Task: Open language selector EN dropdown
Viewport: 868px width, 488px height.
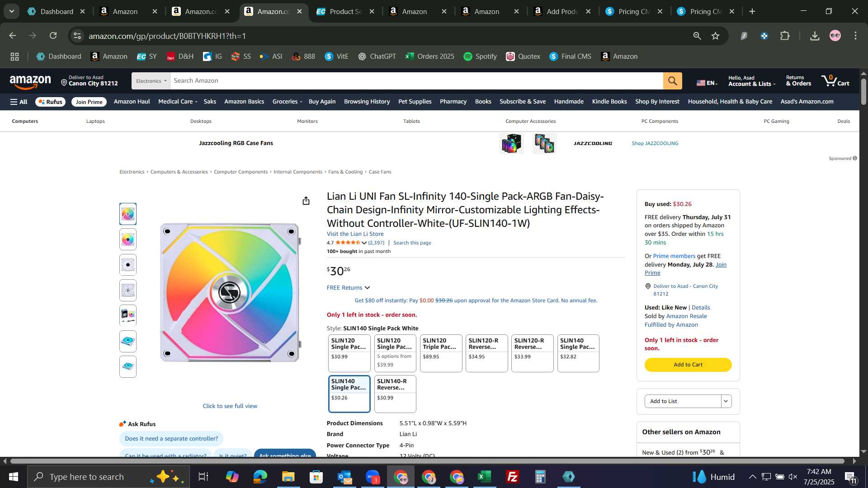Action: (707, 83)
